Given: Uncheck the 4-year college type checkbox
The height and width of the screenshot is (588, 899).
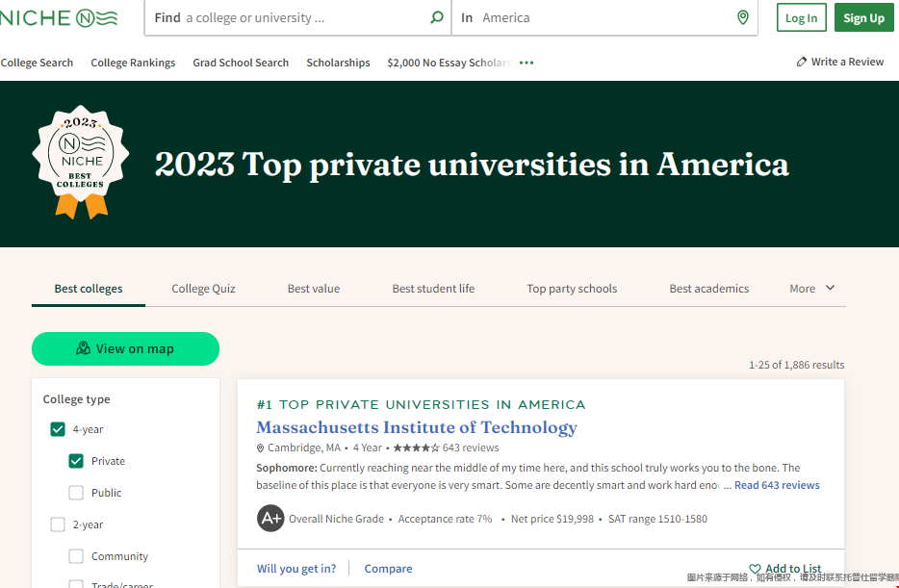Looking at the screenshot, I should pyautogui.click(x=58, y=429).
